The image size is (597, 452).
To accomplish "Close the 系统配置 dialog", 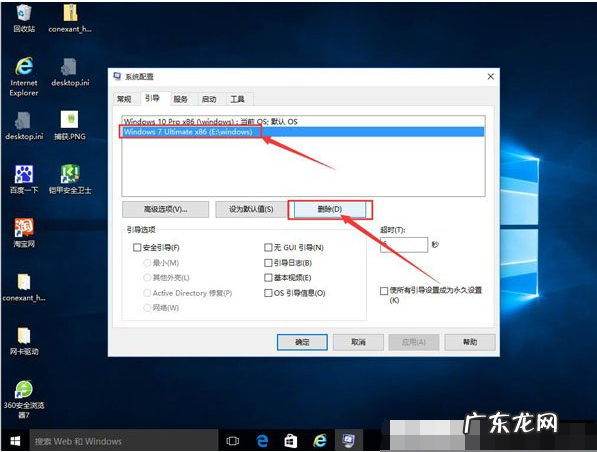I will click(490, 77).
